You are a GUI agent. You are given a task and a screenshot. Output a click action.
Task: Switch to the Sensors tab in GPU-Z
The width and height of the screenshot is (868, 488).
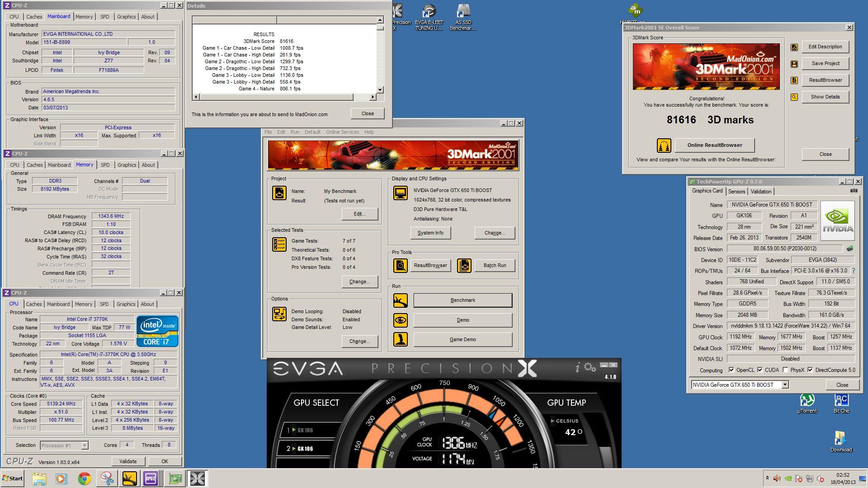pyautogui.click(x=737, y=192)
